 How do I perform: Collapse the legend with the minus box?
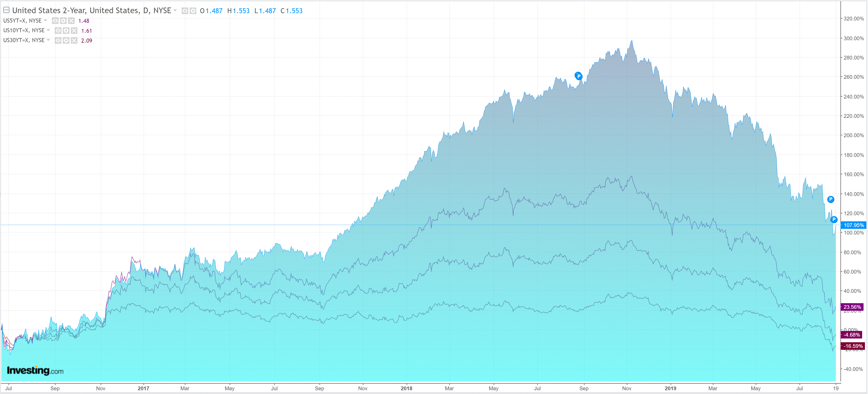(6, 10)
